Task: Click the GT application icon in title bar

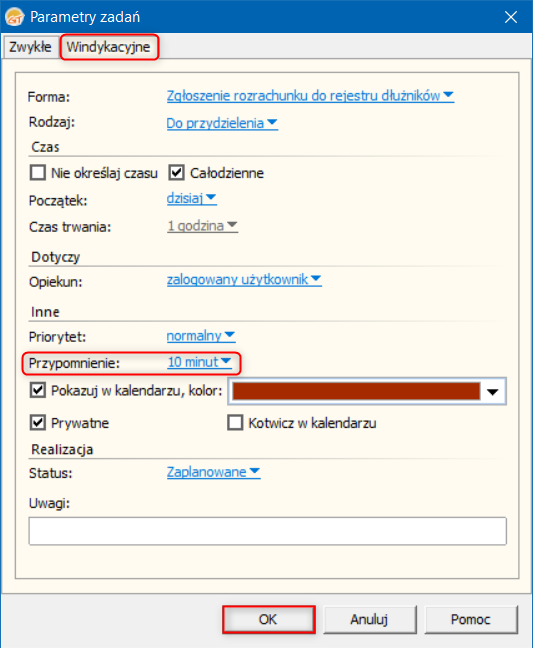Action: (14, 17)
